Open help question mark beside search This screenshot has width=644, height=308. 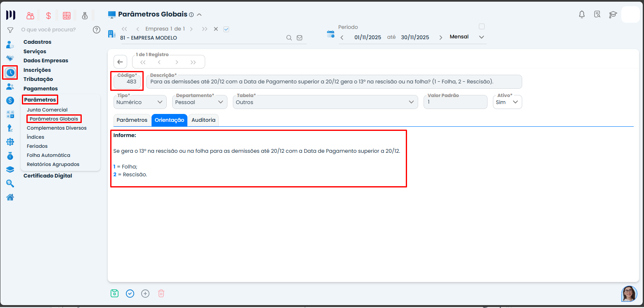[97, 30]
